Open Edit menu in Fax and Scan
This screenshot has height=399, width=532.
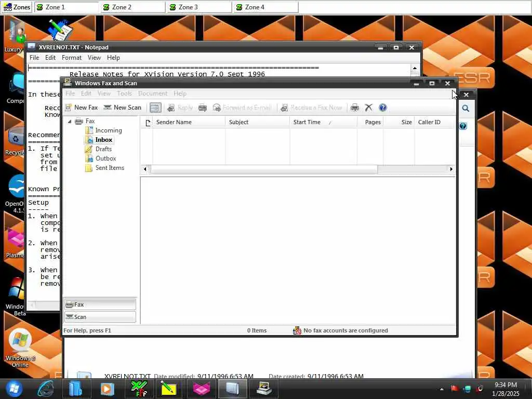[86, 94]
